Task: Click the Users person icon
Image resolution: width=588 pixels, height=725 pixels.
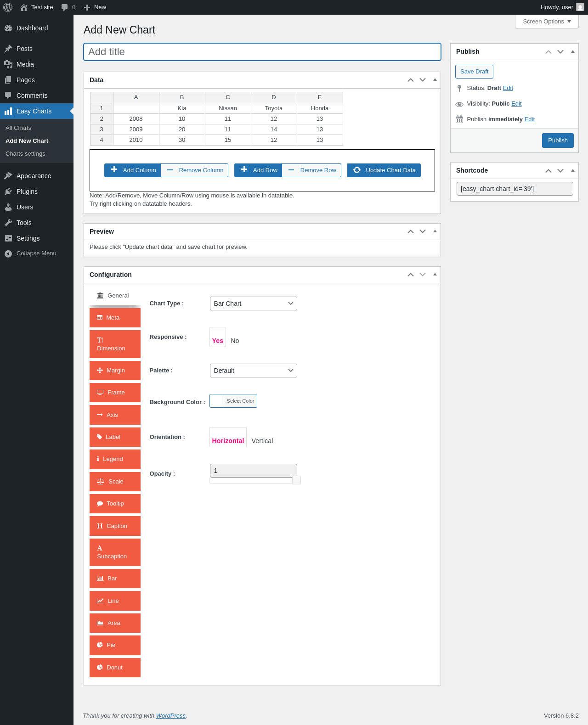Action: [8, 207]
